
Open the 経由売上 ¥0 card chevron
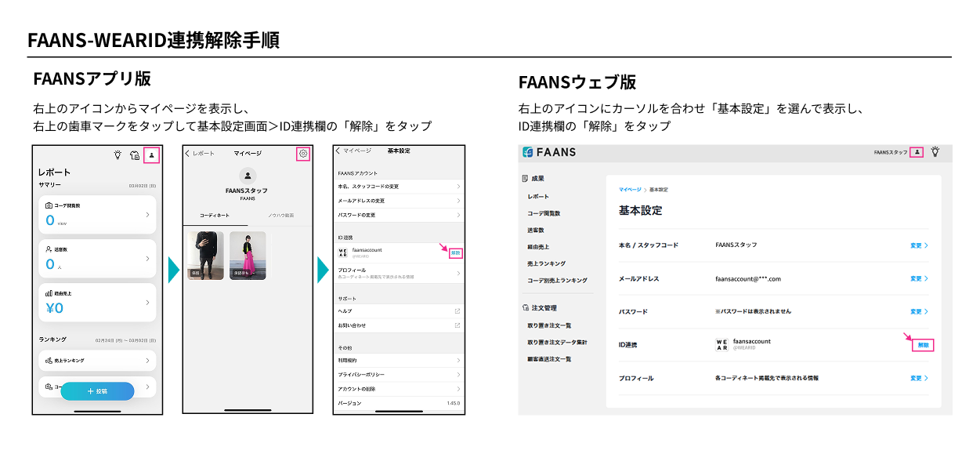point(147,302)
